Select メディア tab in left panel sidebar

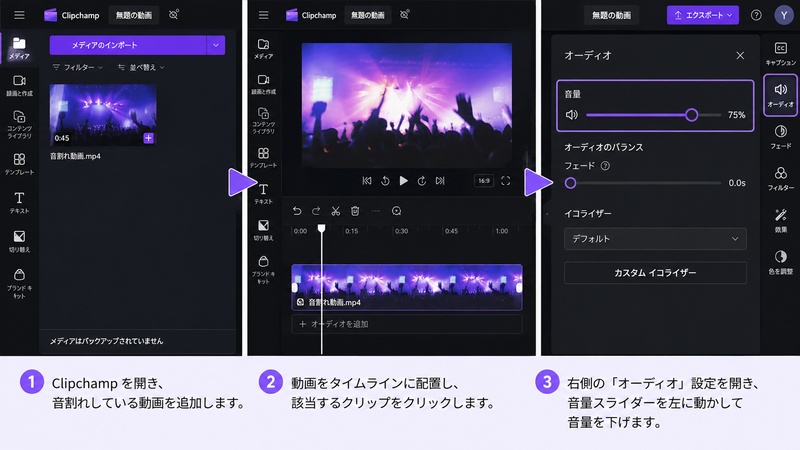pos(19,48)
